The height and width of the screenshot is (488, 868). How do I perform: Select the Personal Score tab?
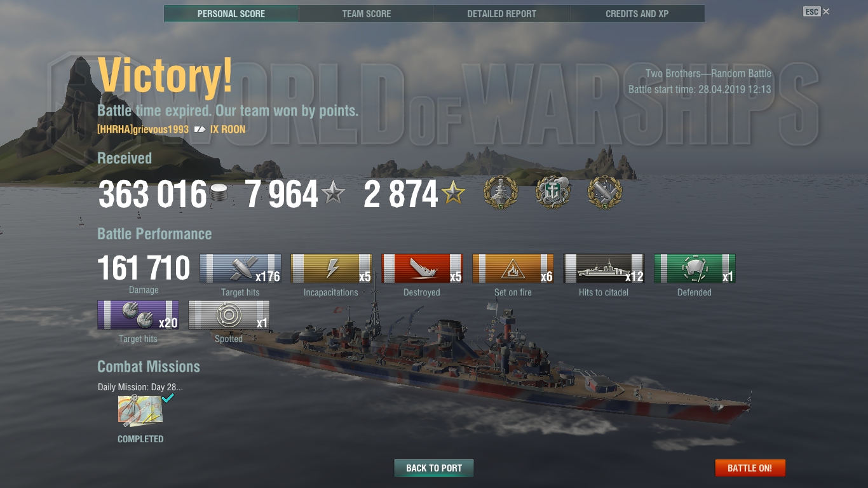pos(231,13)
